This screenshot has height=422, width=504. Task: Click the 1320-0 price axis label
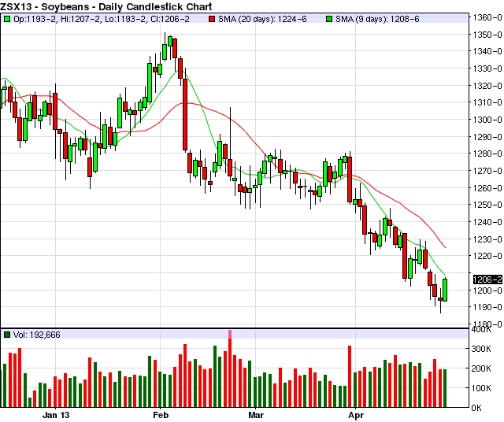tap(487, 86)
